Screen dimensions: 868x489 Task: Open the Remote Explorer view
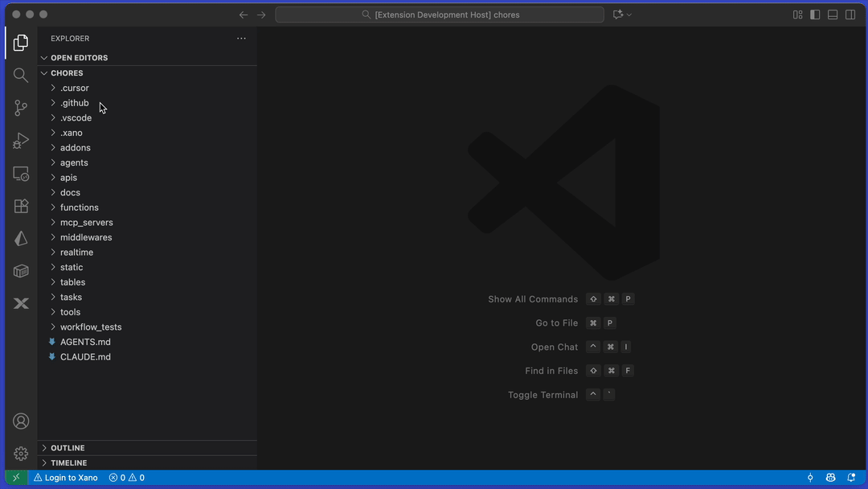pos(20,174)
